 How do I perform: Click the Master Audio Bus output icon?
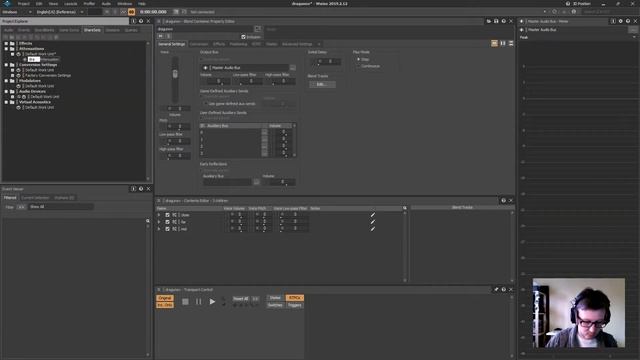[x=205, y=68]
